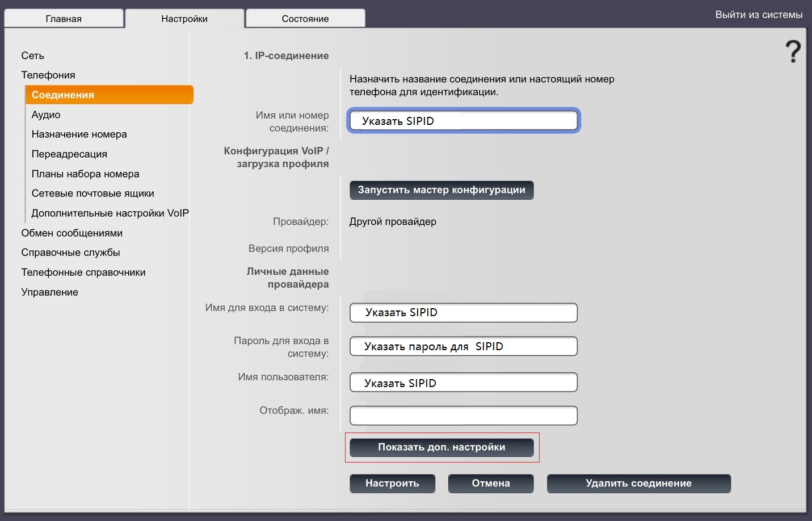Open the Главная tab
Image resolution: width=812 pixels, height=521 pixels.
click(x=64, y=19)
